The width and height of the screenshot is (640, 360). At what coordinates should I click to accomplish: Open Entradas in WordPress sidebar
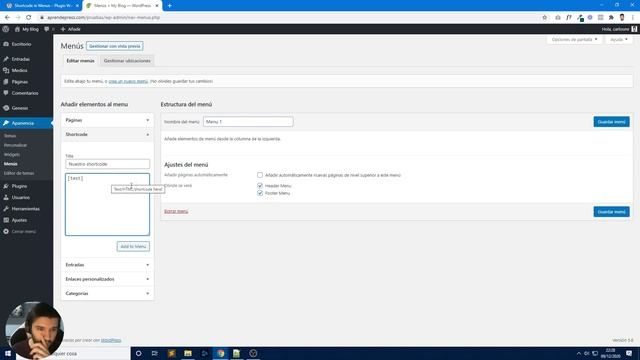[x=20, y=59]
